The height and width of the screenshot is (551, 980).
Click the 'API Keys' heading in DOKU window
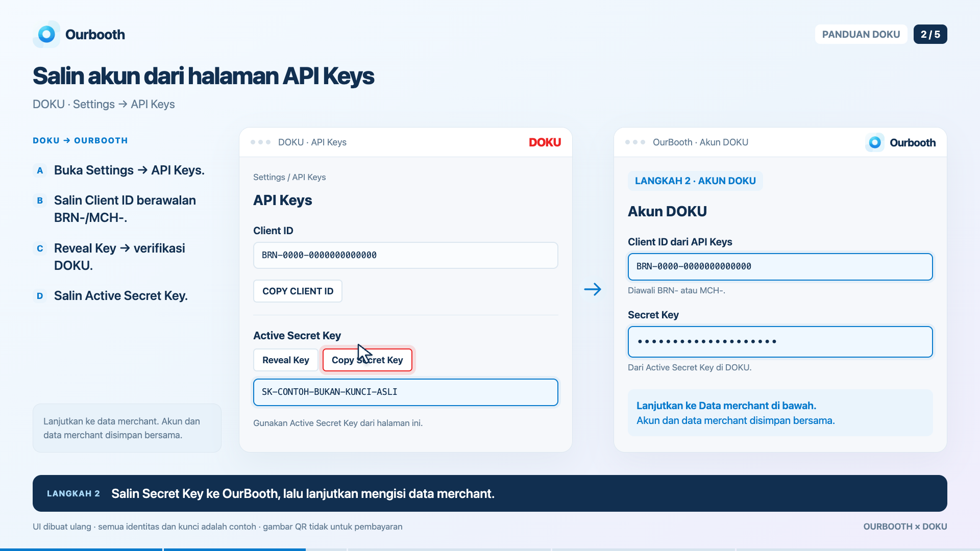click(x=282, y=201)
